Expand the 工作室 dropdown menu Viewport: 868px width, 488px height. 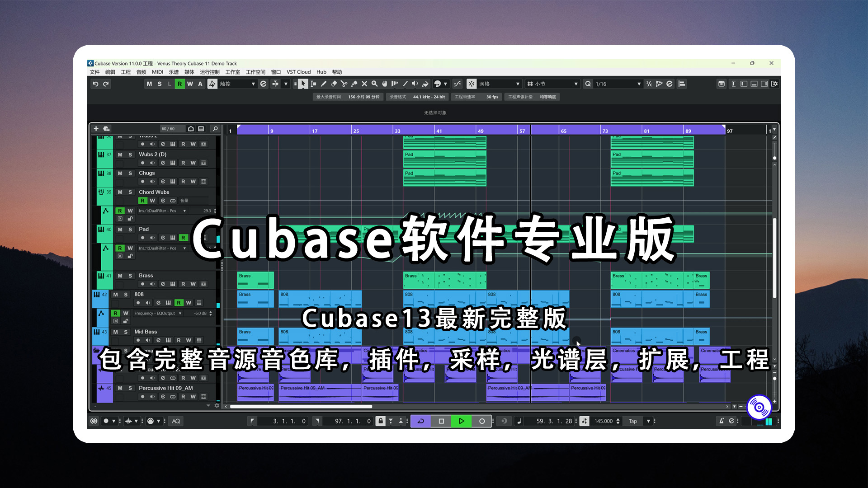pyautogui.click(x=233, y=72)
